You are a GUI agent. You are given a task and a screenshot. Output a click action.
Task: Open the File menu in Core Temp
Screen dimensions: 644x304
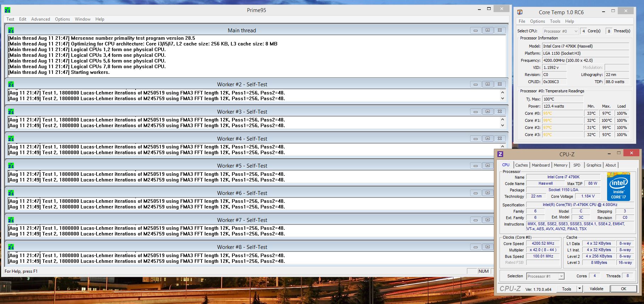pos(522,21)
